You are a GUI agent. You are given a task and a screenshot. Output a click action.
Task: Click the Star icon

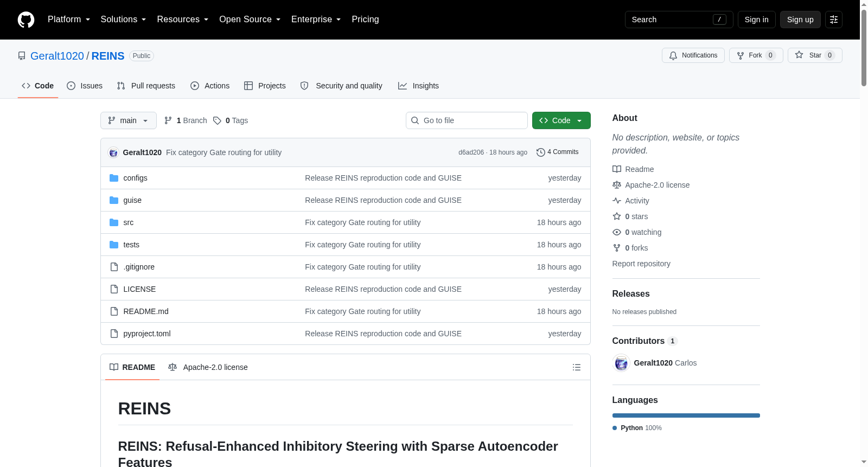click(799, 55)
